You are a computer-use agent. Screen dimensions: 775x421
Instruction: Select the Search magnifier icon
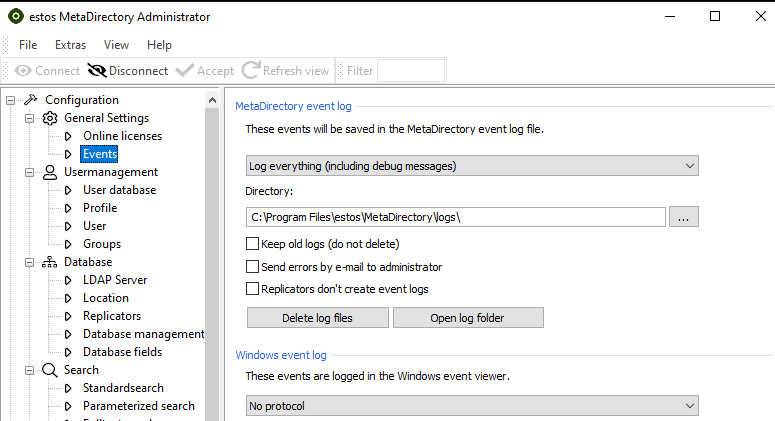click(x=50, y=370)
